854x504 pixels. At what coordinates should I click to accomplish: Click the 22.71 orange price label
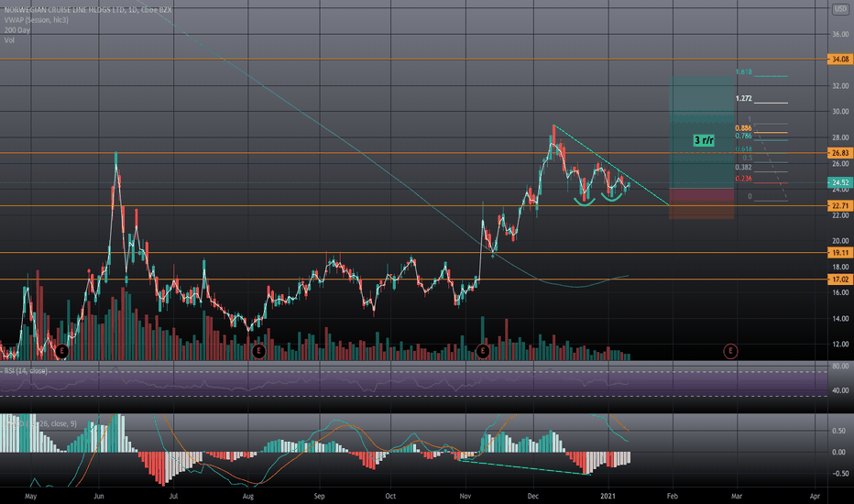point(840,206)
